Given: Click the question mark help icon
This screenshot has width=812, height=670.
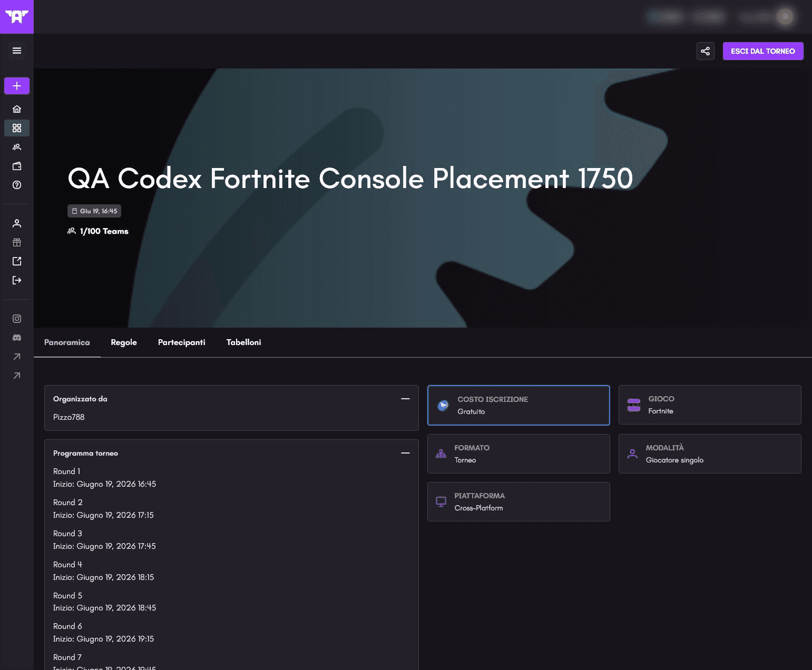Looking at the screenshot, I should click(17, 185).
